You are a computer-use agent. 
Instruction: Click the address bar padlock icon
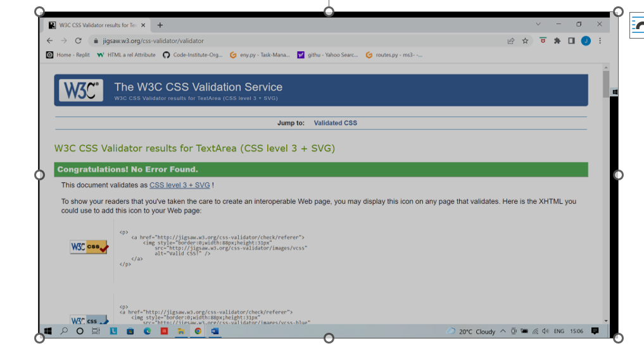pyautogui.click(x=96, y=40)
